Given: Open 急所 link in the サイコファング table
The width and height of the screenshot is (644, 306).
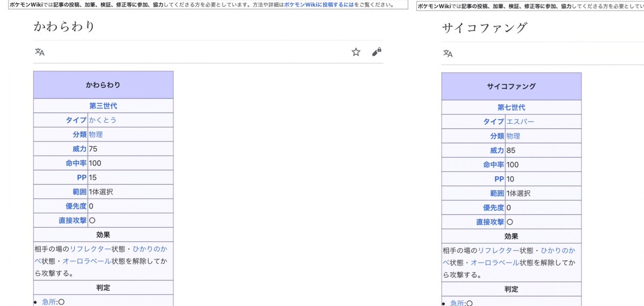Looking at the screenshot, I should point(457,303).
